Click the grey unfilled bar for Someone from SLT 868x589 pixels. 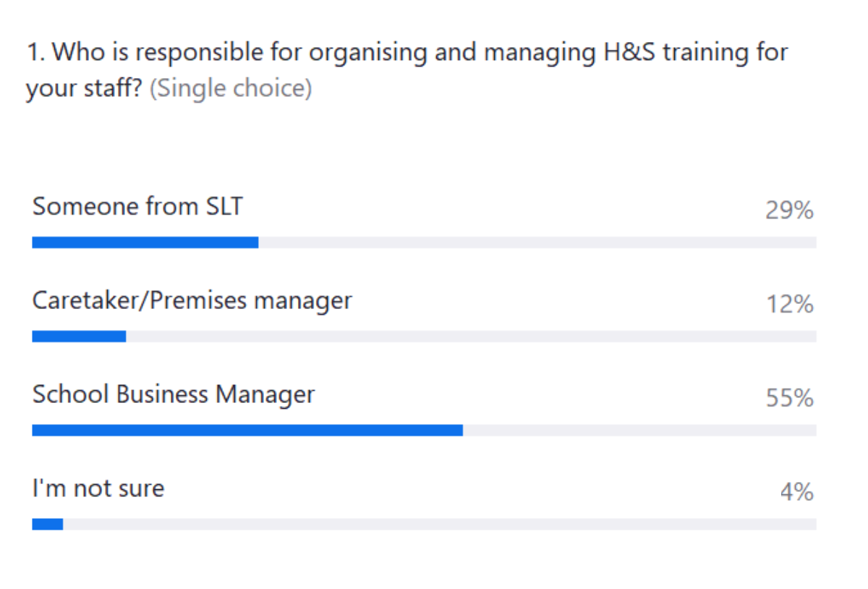[x=537, y=242]
